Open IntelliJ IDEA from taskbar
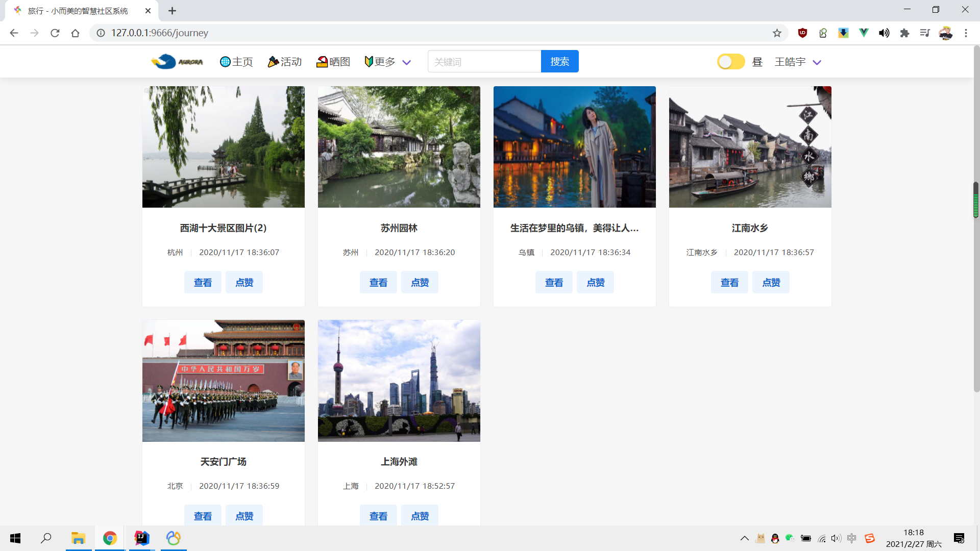This screenshot has height=551, width=980. (141, 538)
